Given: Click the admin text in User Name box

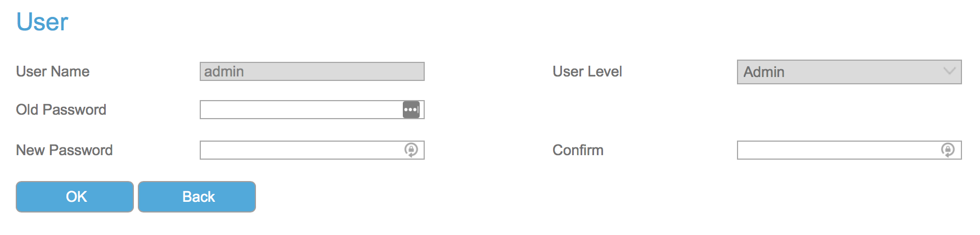Looking at the screenshot, I should [224, 71].
